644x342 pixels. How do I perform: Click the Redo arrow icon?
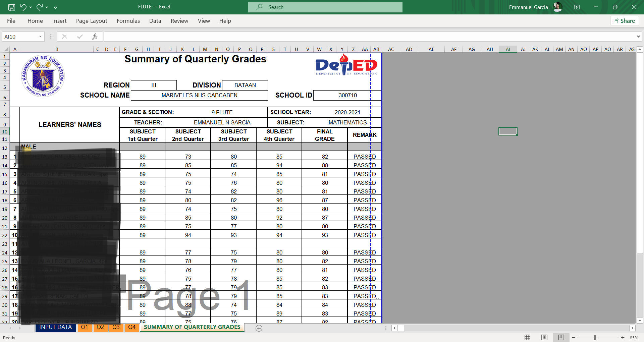click(x=40, y=7)
